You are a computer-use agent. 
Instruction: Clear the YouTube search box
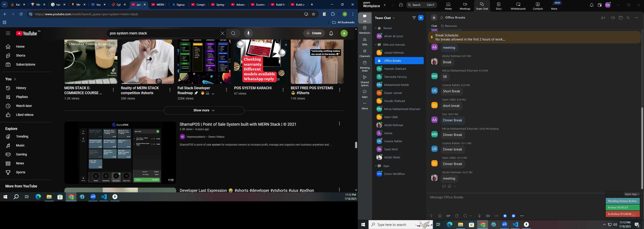click(x=222, y=33)
